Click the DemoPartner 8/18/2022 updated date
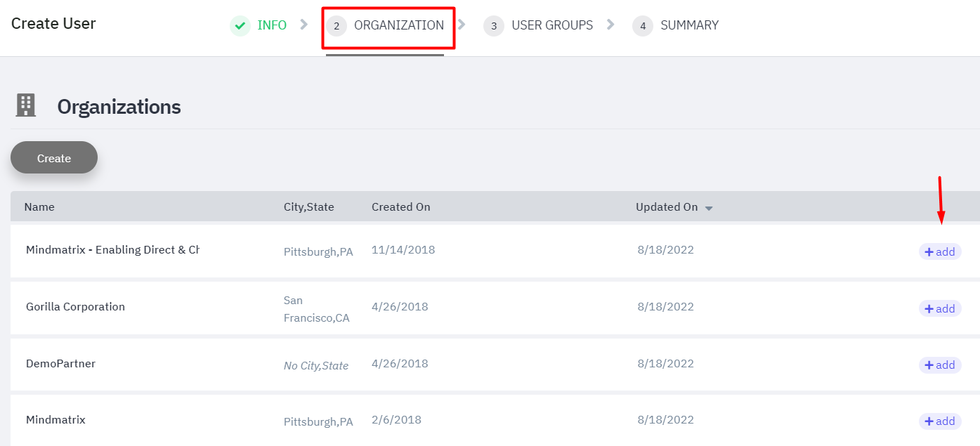This screenshot has width=980, height=446. [x=665, y=363]
